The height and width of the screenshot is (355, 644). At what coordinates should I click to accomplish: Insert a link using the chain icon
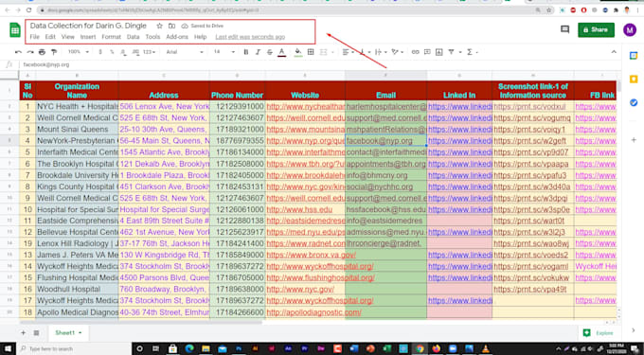415,52
